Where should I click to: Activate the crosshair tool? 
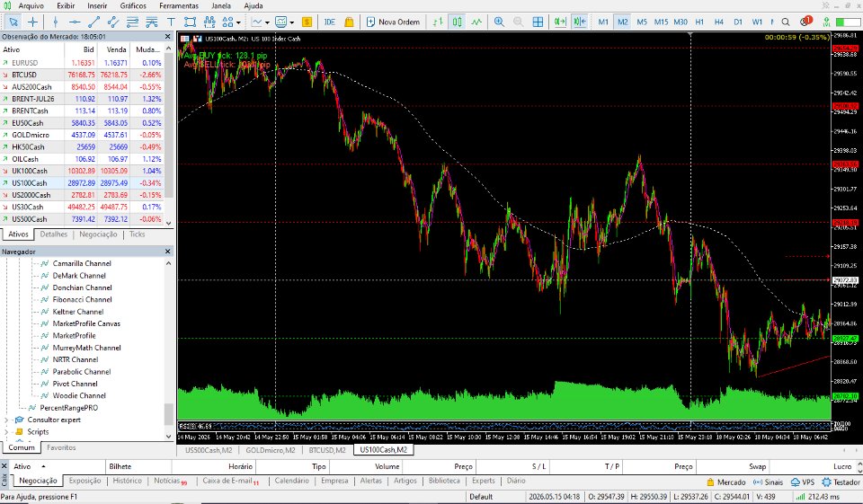point(32,22)
